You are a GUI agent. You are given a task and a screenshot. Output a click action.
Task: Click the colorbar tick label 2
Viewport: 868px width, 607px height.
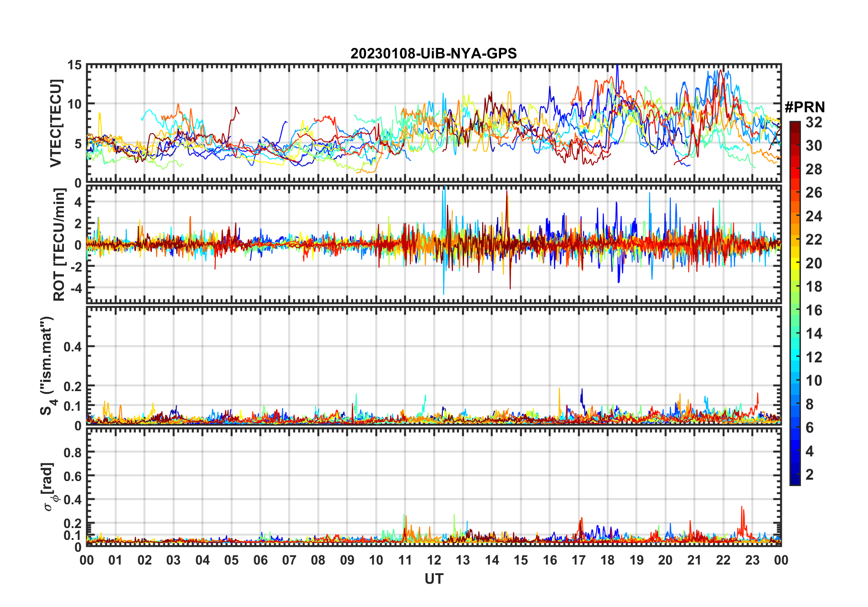810,475
